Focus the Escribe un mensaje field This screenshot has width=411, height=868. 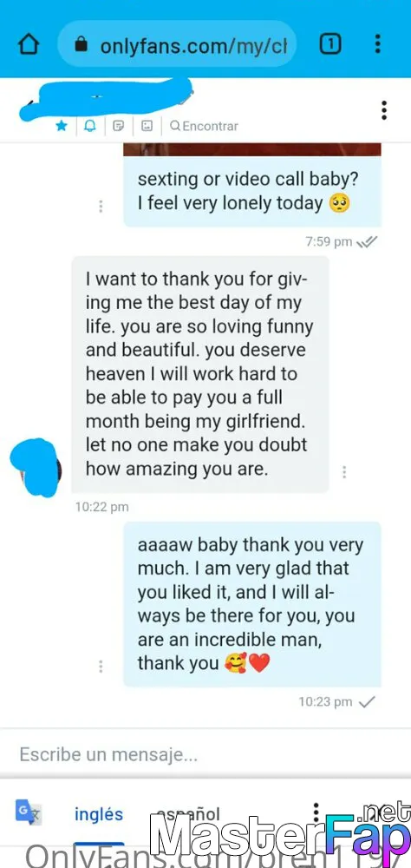205,754
